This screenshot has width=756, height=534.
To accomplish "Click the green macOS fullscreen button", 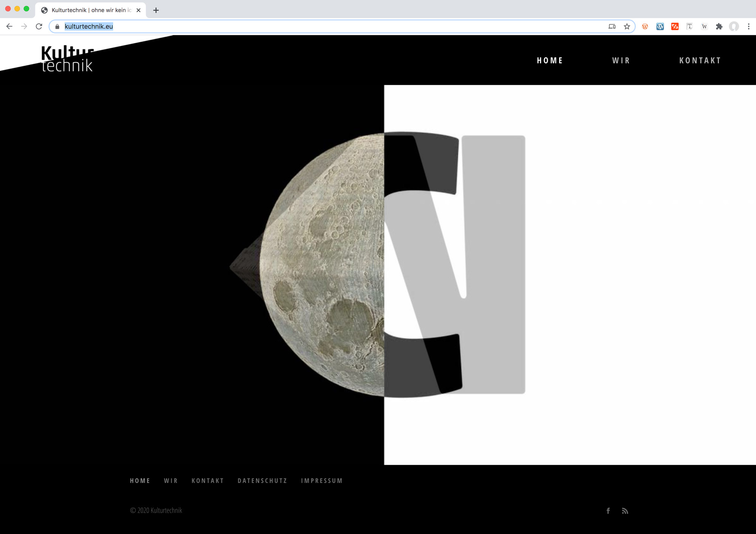I will 26,9.
